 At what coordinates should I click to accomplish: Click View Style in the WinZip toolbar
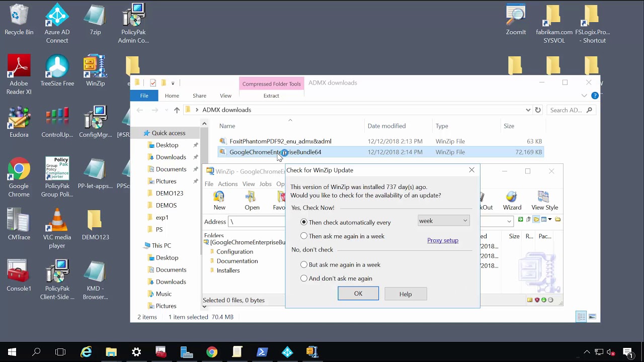544,201
